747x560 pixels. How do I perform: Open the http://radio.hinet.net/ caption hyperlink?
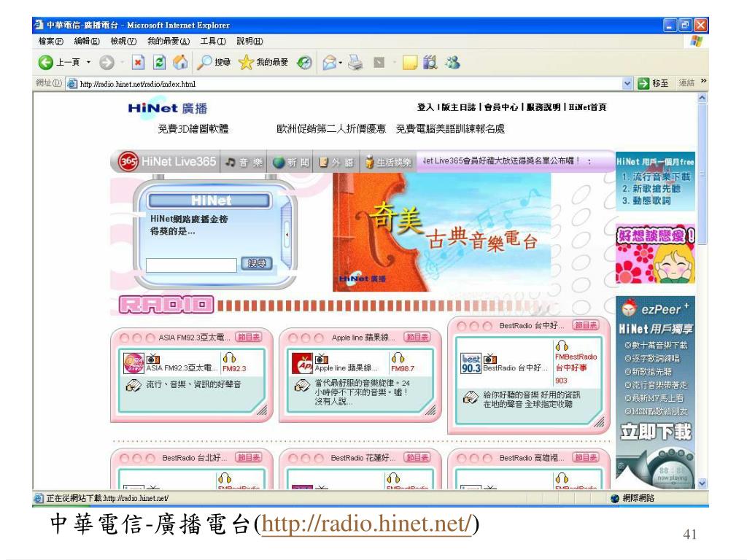(x=368, y=524)
